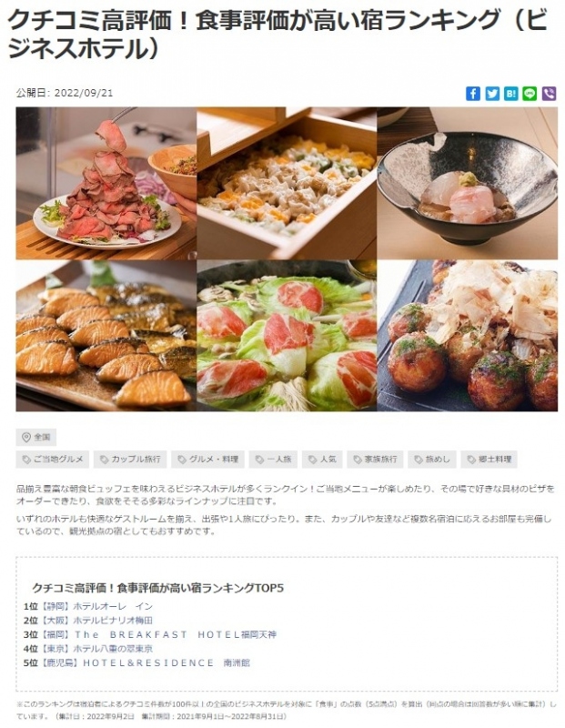This screenshot has width=565, height=728.
Task: Open the 家族旅行 tag
Action: pos(375,460)
